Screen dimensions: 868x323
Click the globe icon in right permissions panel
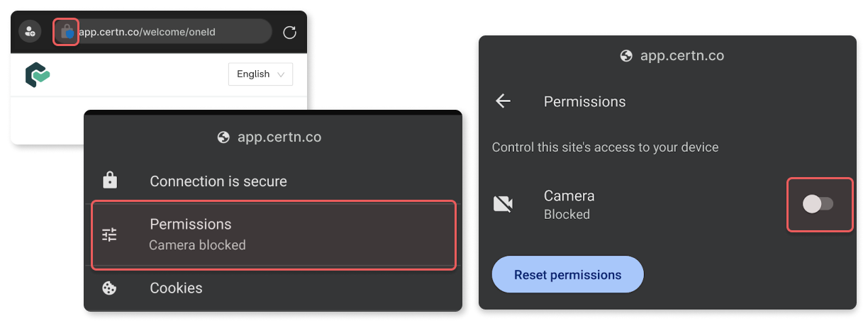(x=626, y=56)
